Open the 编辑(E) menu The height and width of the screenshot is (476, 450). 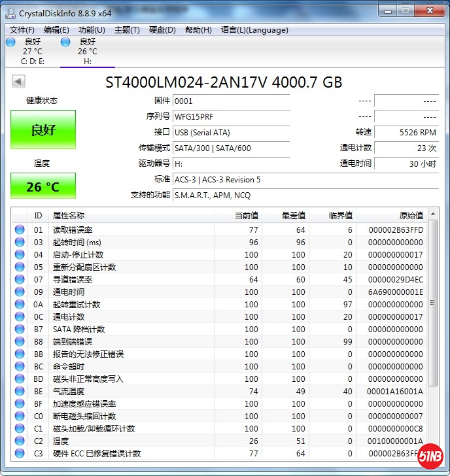[56, 30]
